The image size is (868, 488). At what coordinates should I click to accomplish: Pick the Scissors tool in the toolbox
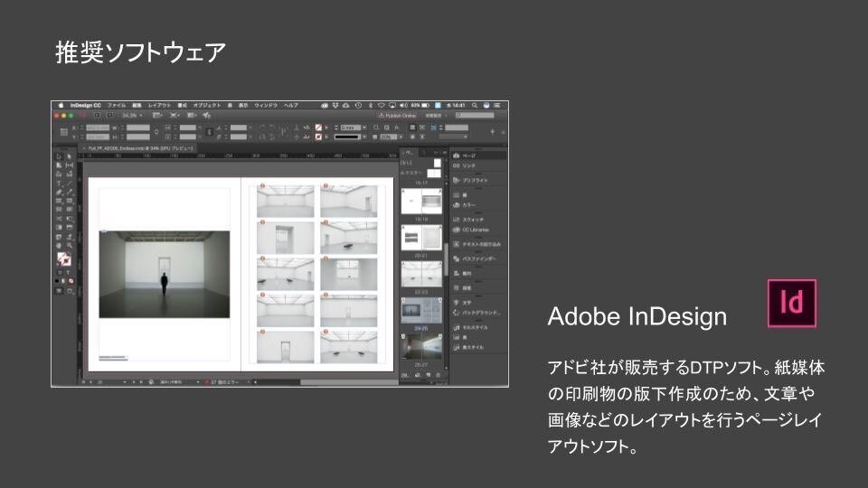pos(59,218)
